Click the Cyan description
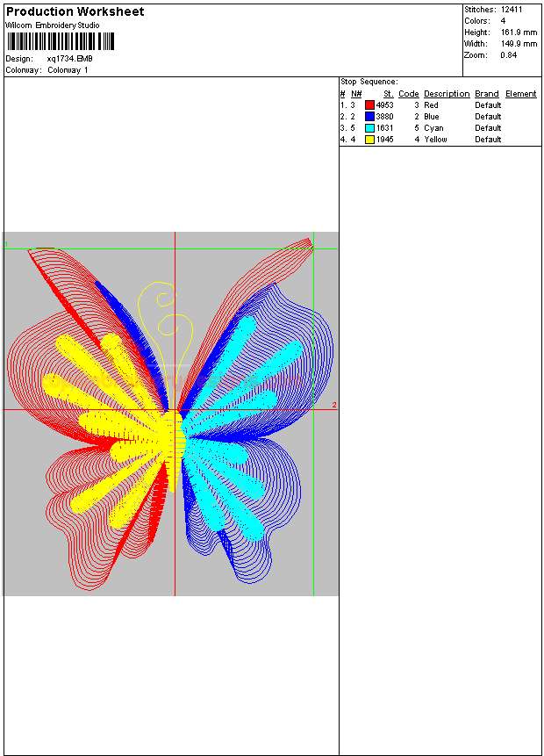 pyautogui.click(x=433, y=128)
